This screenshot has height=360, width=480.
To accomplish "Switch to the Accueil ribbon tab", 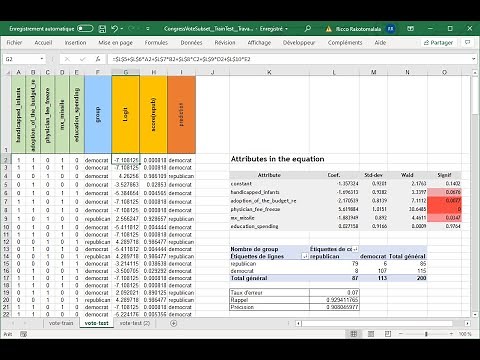I will click(43, 43).
